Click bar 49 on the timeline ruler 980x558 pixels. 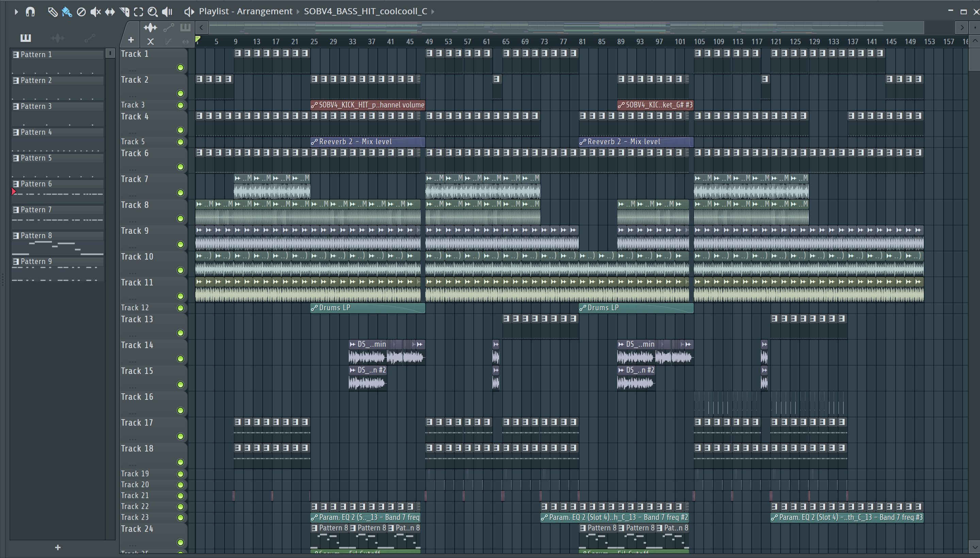(x=429, y=42)
